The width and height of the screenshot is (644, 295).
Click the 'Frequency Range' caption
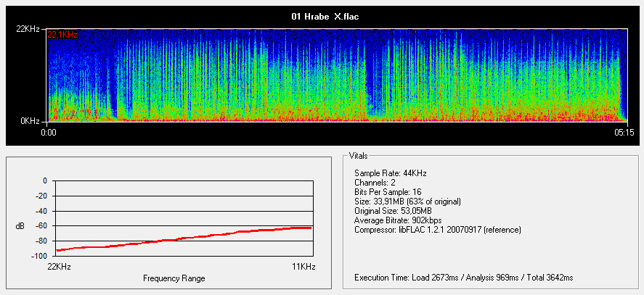click(x=174, y=278)
